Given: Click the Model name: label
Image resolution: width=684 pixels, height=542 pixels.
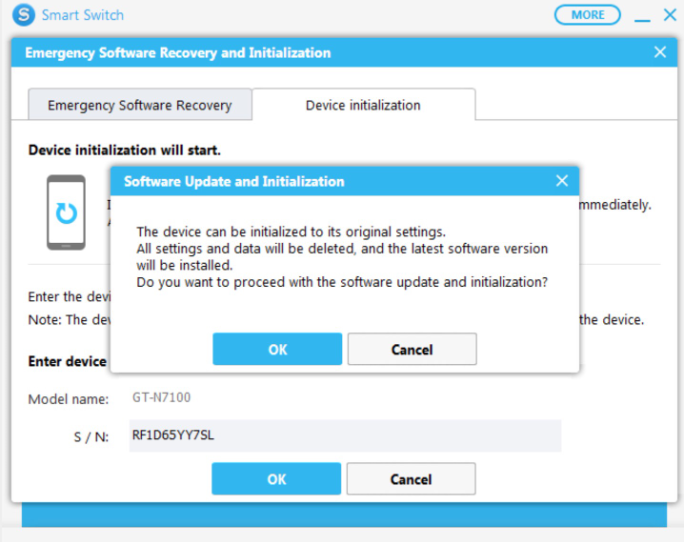Looking at the screenshot, I should [68, 399].
